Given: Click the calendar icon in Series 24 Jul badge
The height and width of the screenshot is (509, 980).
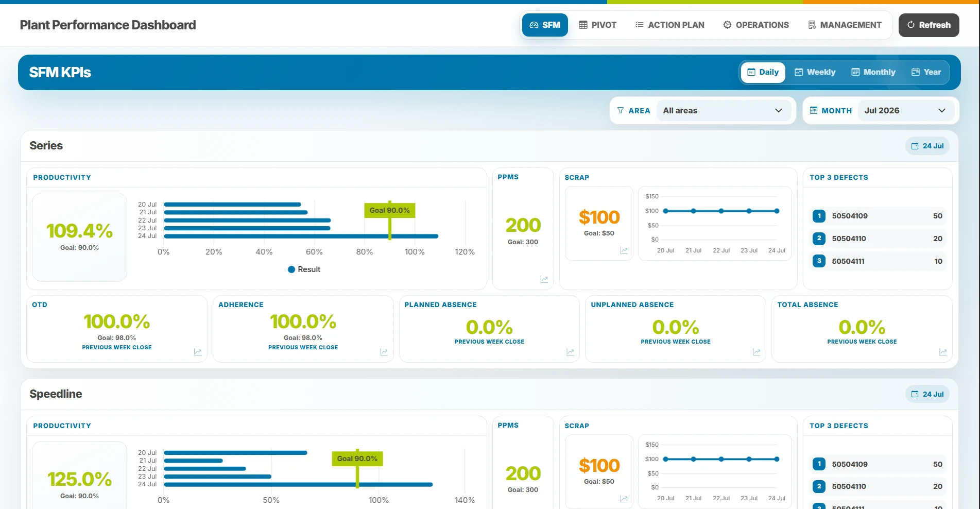Looking at the screenshot, I should tap(915, 146).
